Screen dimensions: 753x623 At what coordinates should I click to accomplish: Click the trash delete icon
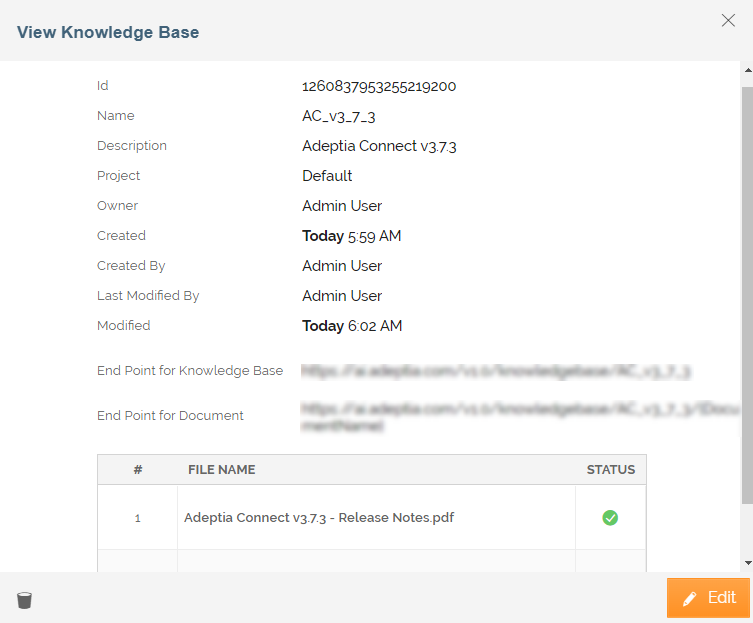(x=24, y=600)
